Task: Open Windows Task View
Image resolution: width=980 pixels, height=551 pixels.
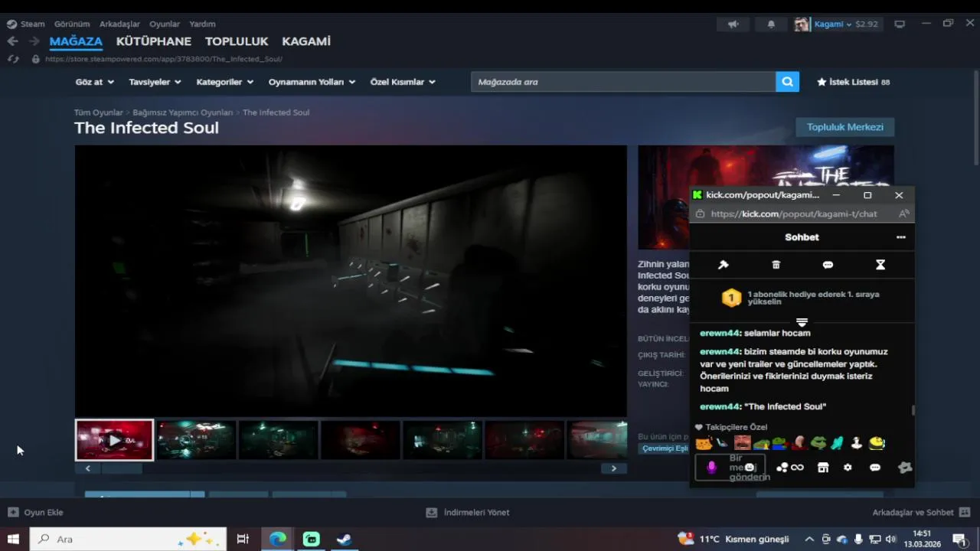Action: 243,539
